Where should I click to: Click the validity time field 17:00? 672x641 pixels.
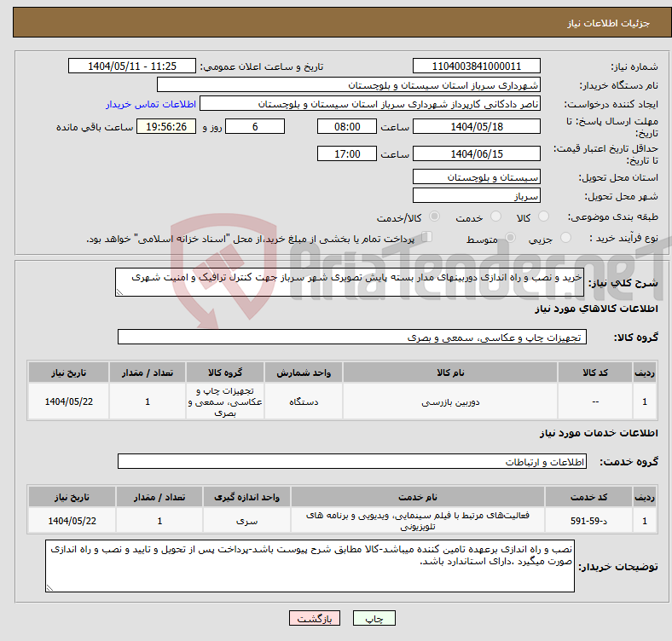pos(347,153)
